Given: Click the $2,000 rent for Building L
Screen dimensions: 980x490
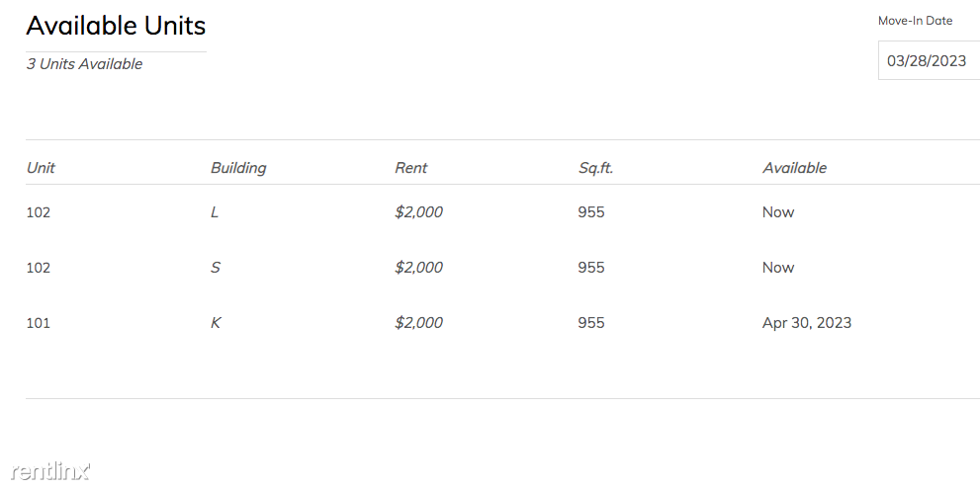Looking at the screenshot, I should coord(418,212).
